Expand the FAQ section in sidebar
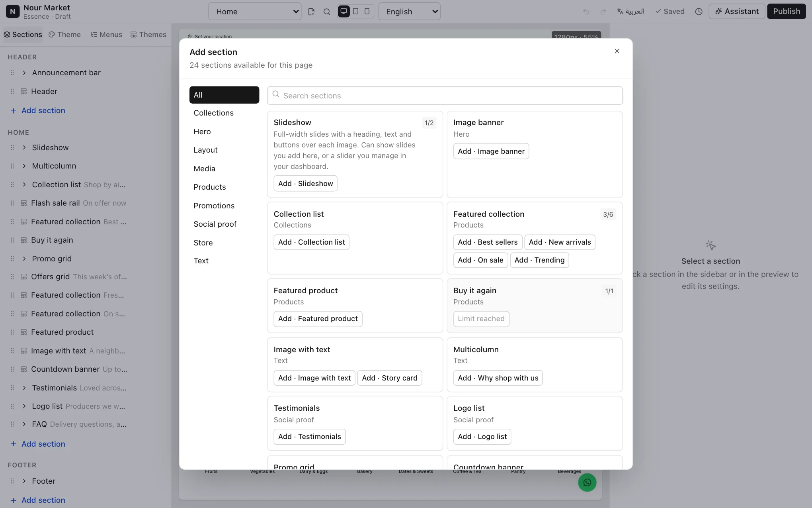Viewport: 812px width, 508px height. [24, 424]
